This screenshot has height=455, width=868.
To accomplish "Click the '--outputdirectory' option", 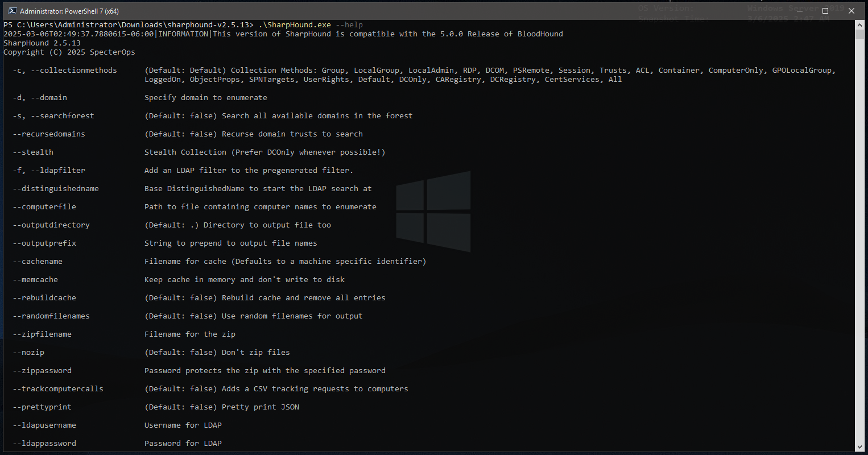I will [x=51, y=225].
